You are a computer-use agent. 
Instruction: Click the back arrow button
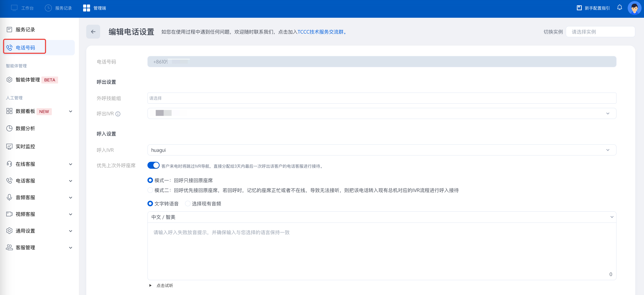[x=93, y=32]
